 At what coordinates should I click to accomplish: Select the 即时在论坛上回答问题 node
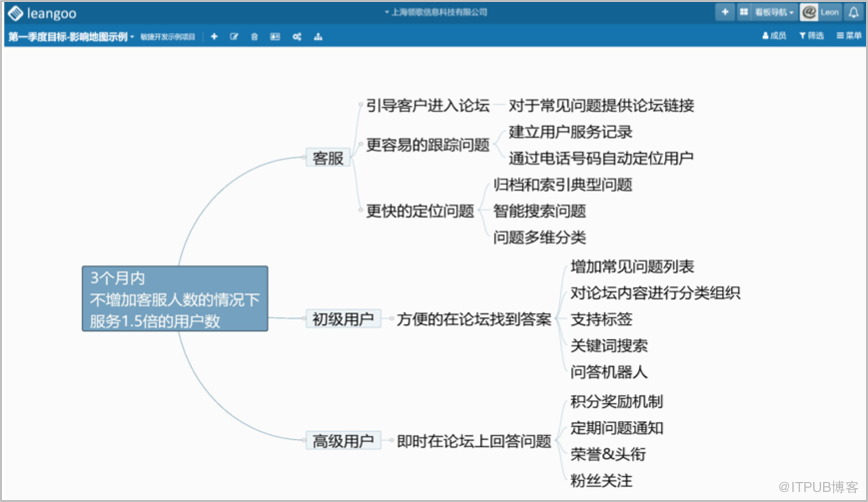pos(473,441)
